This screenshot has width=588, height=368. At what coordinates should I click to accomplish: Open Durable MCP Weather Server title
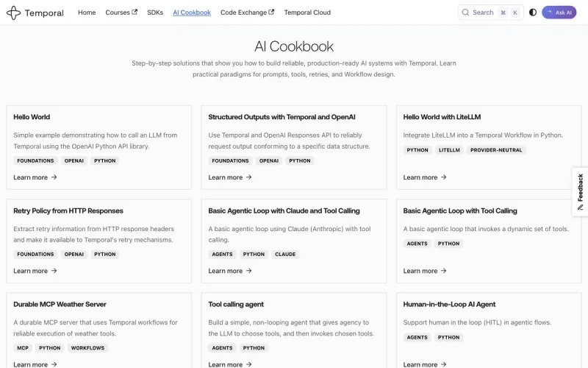[x=60, y=304]
